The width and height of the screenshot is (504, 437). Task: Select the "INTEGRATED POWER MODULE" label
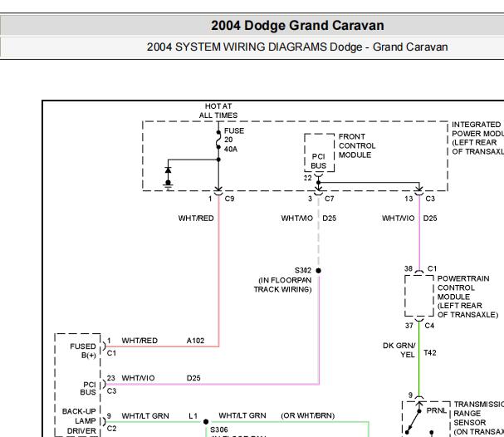point(477,138)
